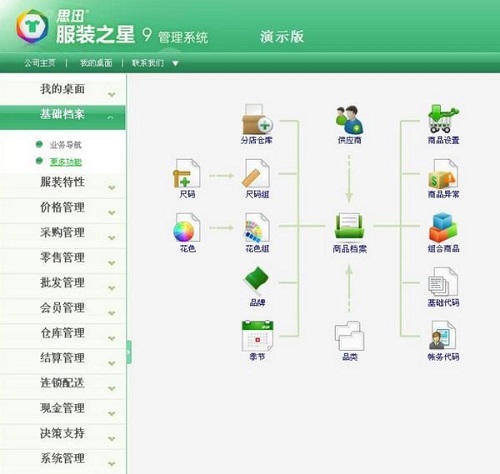500x474 pixels.
Task: Open the 分店仓库 warehouse icon
Action: pyautogui.click(x=257, y=119)
